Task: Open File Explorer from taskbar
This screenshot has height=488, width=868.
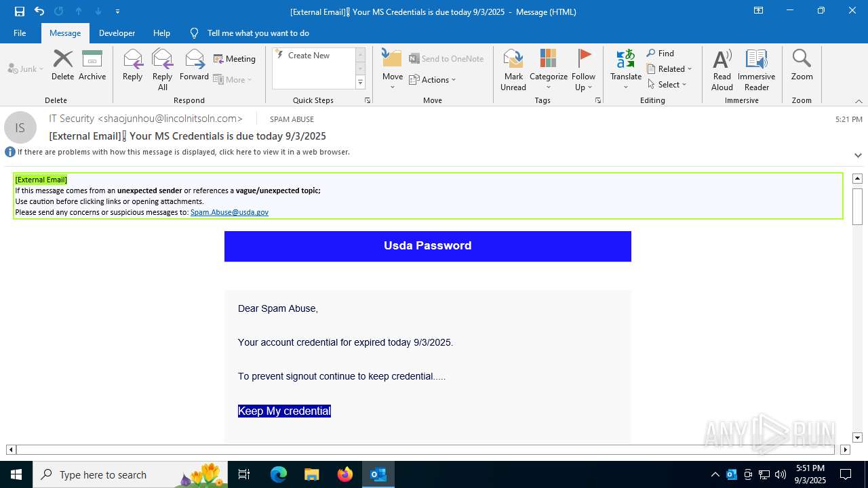Action: (311, 474)
